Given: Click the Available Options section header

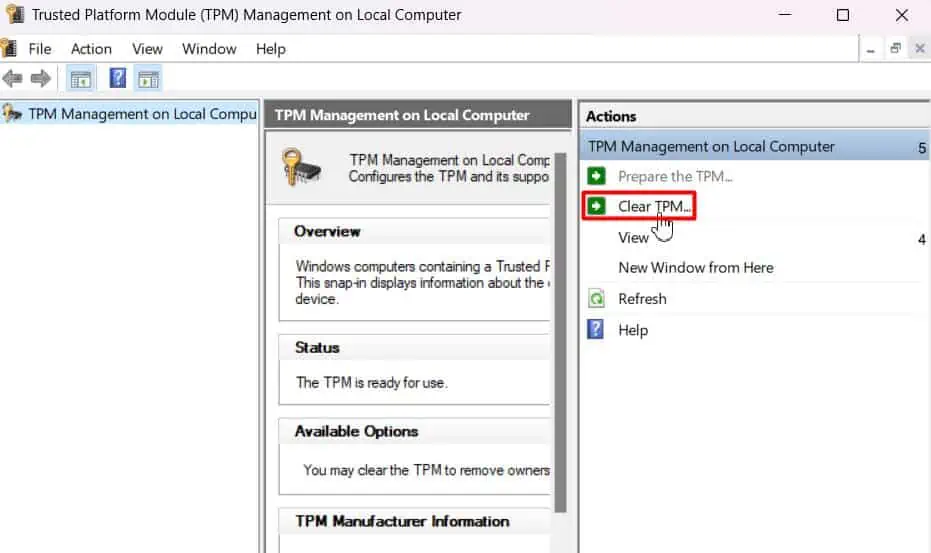Looking at the screenshot, I should click(356, 431).
